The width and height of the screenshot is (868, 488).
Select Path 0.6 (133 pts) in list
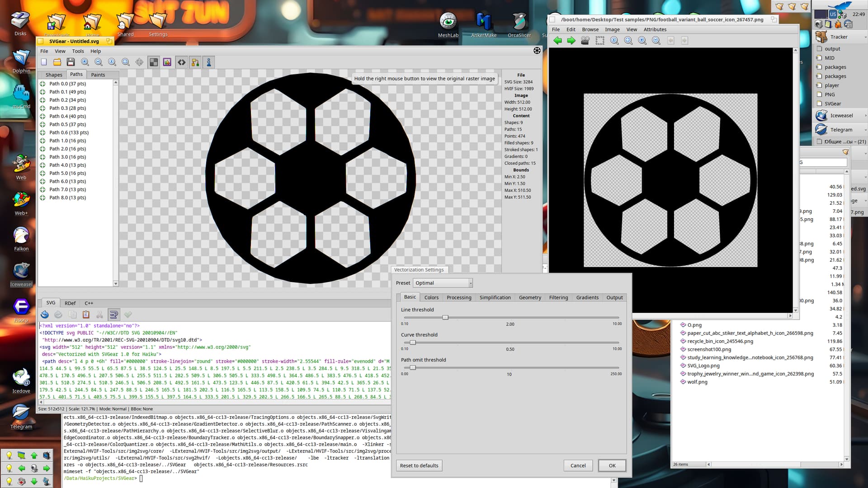[69, 132]
